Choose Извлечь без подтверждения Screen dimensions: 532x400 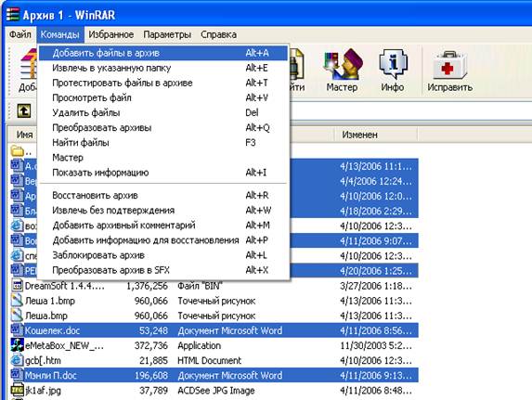coord(163,211)
